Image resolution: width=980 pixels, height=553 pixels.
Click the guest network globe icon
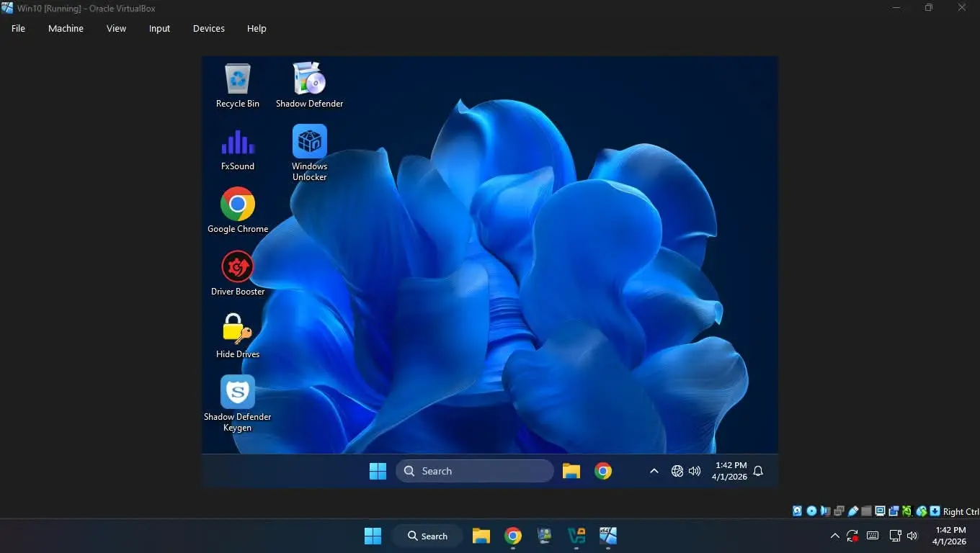[677, 471]
